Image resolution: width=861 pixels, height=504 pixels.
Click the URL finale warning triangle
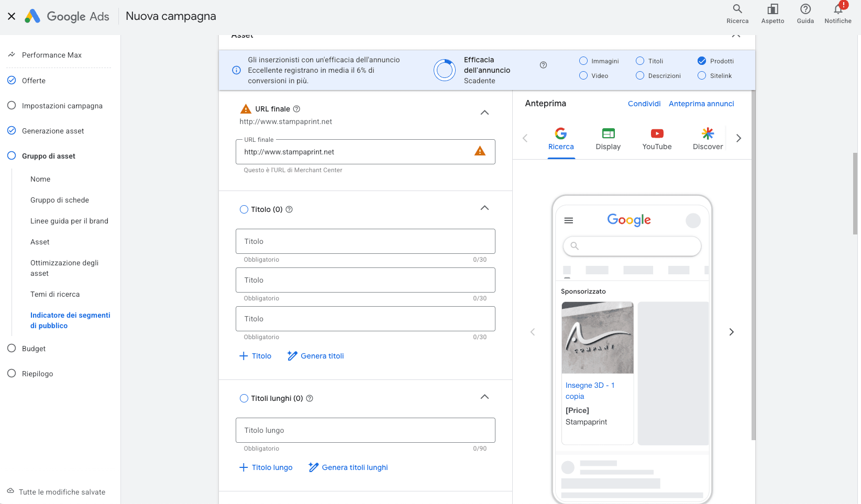coord(246,109)
